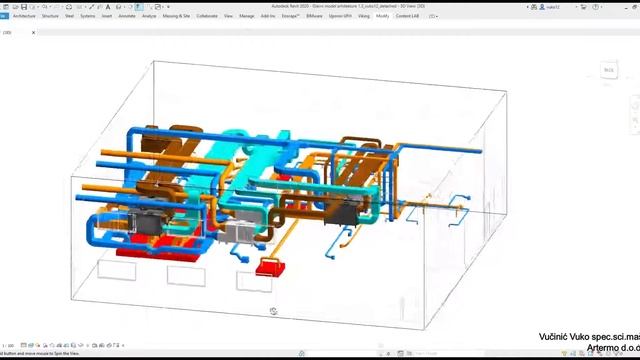Open the ribbon display options dropdown after Content LAB
The image size is (640, 360).
(x=433, y=16)
